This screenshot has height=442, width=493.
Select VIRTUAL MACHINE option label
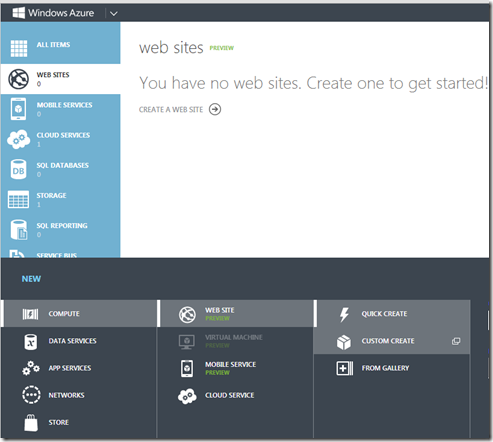234,337
